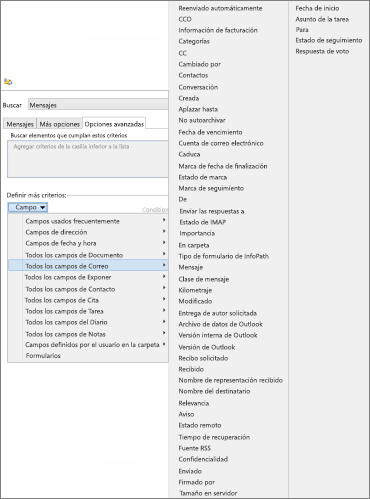The height and width of the screenshot is (499, 370).
Task: Open Campos definidos por el usuario en la carpeta
Action: click(88, 345)
